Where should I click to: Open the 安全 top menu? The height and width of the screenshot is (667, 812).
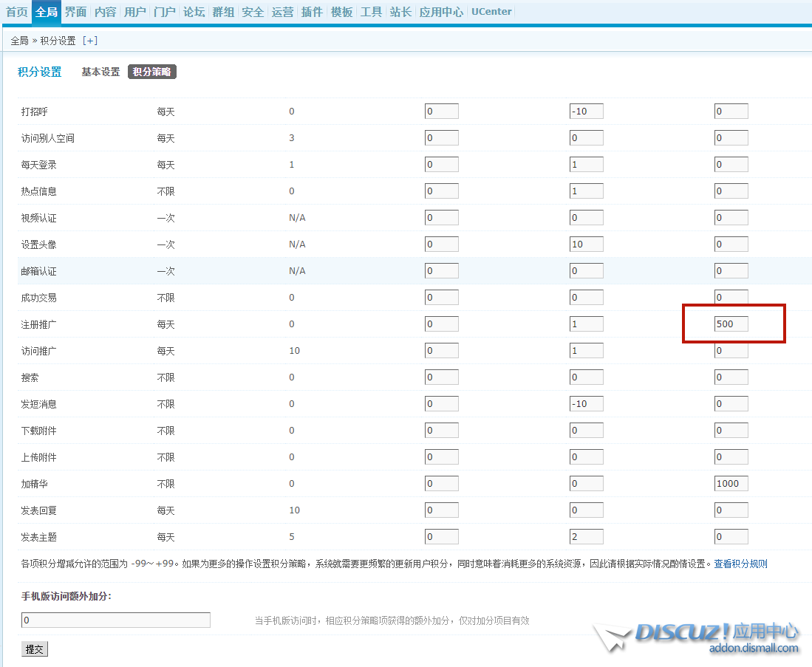253,12
